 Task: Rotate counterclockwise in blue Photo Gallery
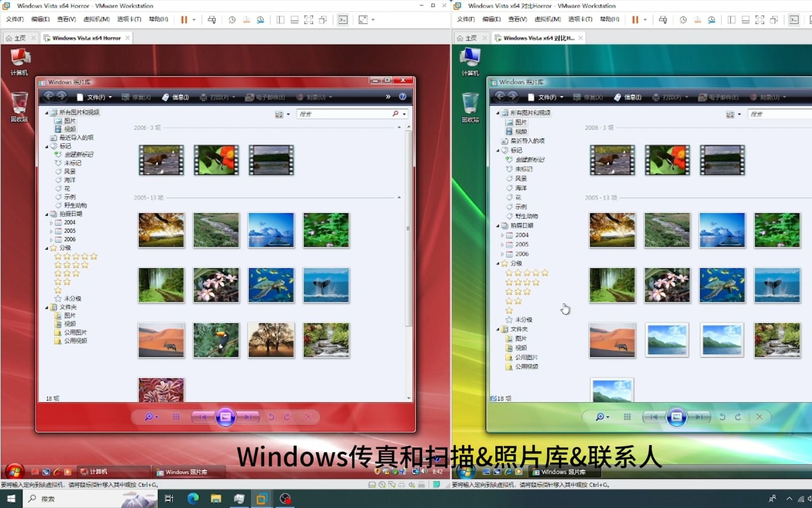(x=722, y=417)
